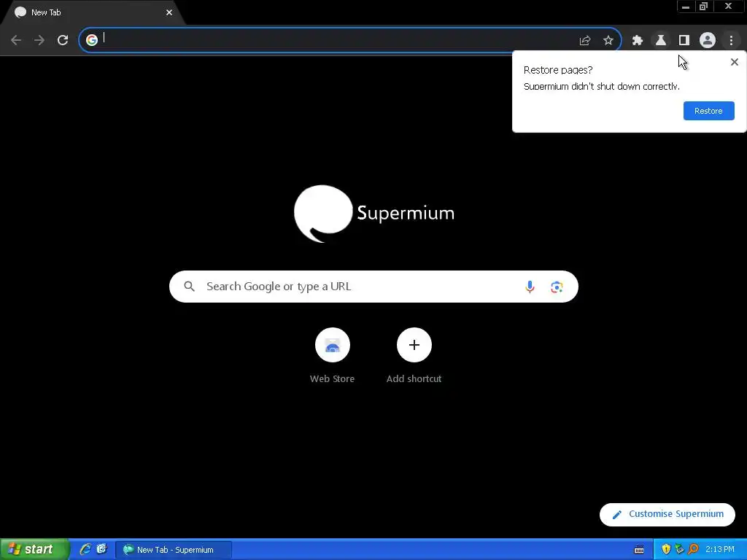Open the Experiments flask icon
Screen dimensions: 747x560
[x=661, y=41]
